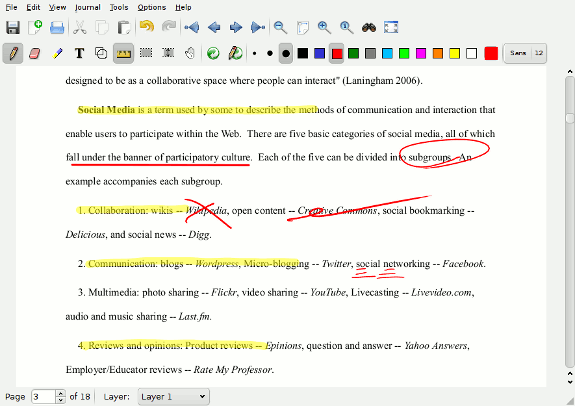Undo the last stroke

click(147, 27)
